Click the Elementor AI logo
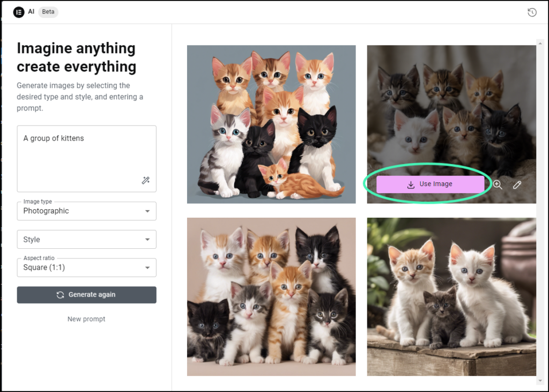The width and height of the screenshot is (549, 392). tap(19, 12)
